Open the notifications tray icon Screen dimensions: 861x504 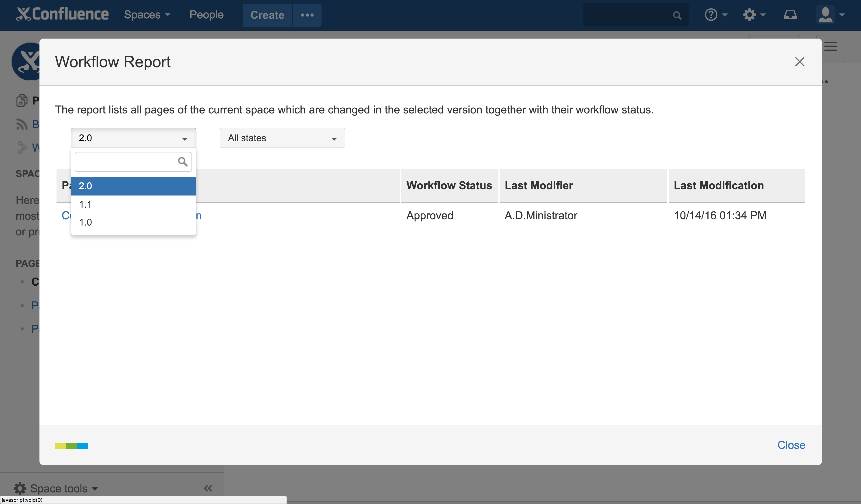point(790,15)
